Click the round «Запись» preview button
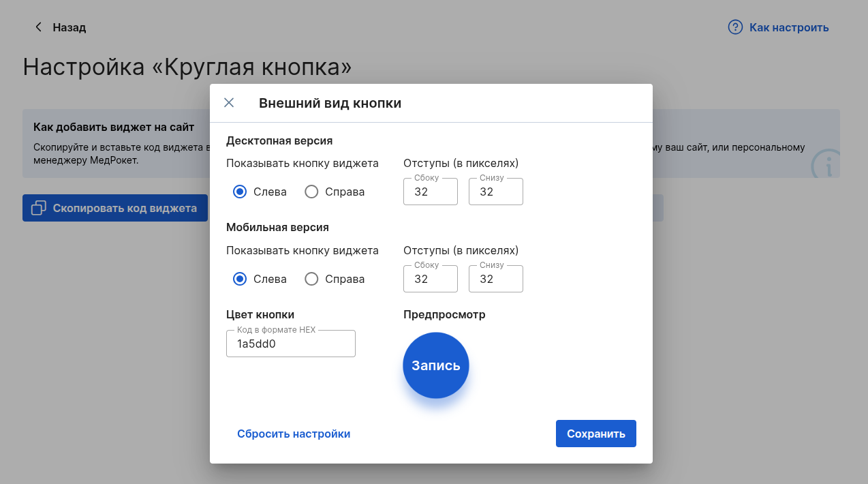Image resolution: width=868 pixels, height=484 pixels. [x=436, y=365]
